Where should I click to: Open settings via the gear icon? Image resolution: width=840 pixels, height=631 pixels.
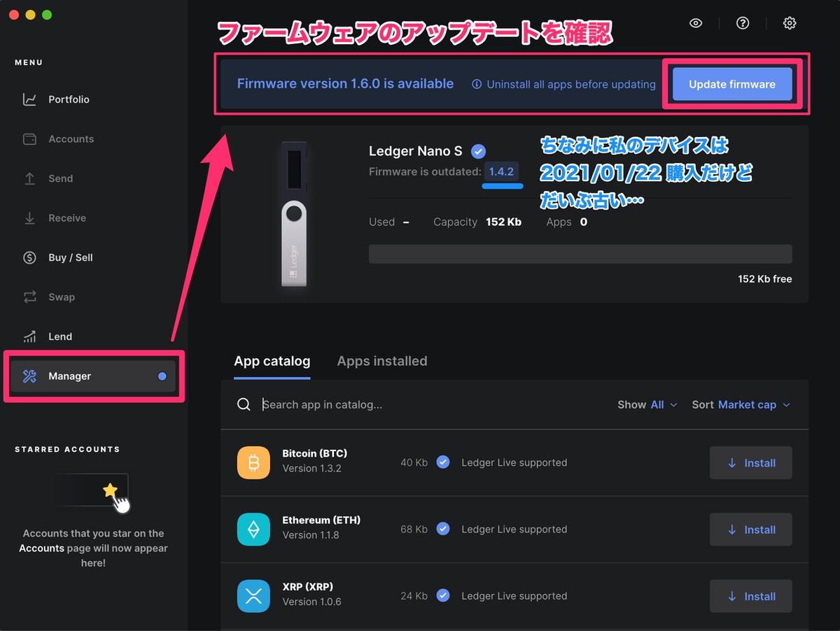[x=790, y=23]
